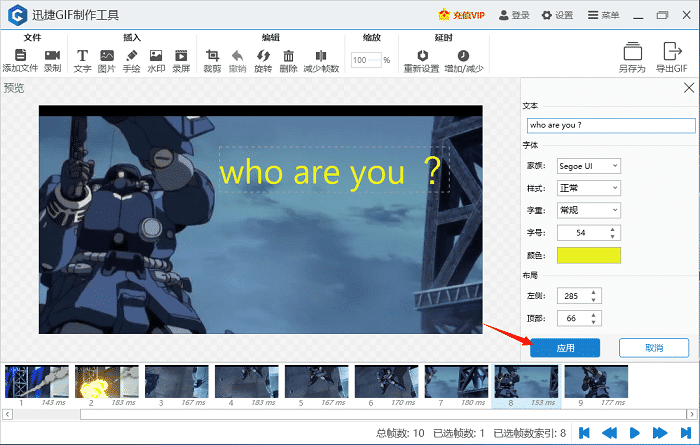
Task: Select frame 3 thumbnail (167 ms)
Action: (x=177, y=382)
